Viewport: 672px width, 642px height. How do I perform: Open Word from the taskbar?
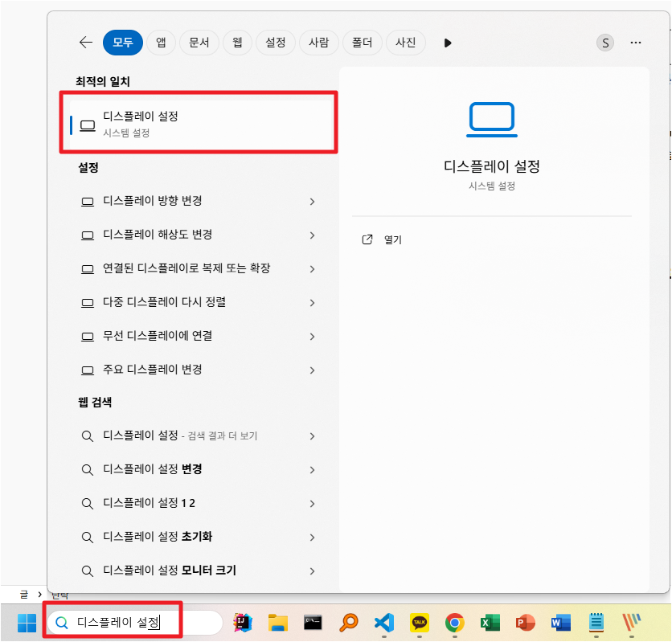click(x=560, y=623)
